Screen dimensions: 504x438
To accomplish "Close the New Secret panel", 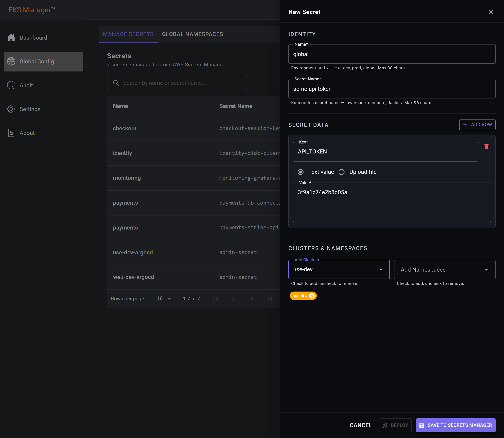I will tap(491, 12).
